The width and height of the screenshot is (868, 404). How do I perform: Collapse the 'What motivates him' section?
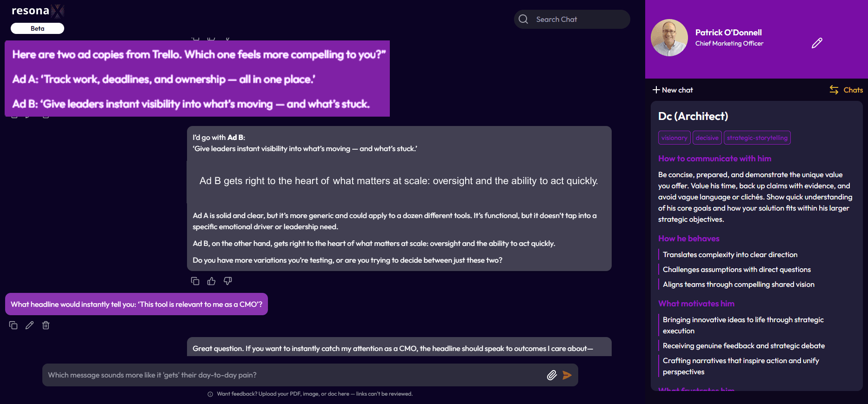[696, 303]
